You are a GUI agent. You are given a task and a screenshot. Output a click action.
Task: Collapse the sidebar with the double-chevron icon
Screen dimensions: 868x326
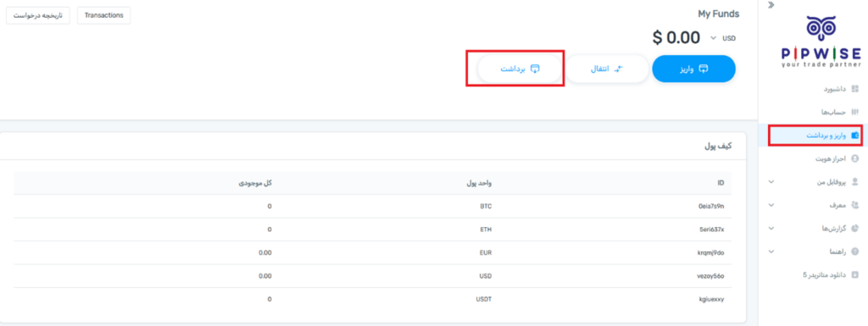click(x=771, y=5)
